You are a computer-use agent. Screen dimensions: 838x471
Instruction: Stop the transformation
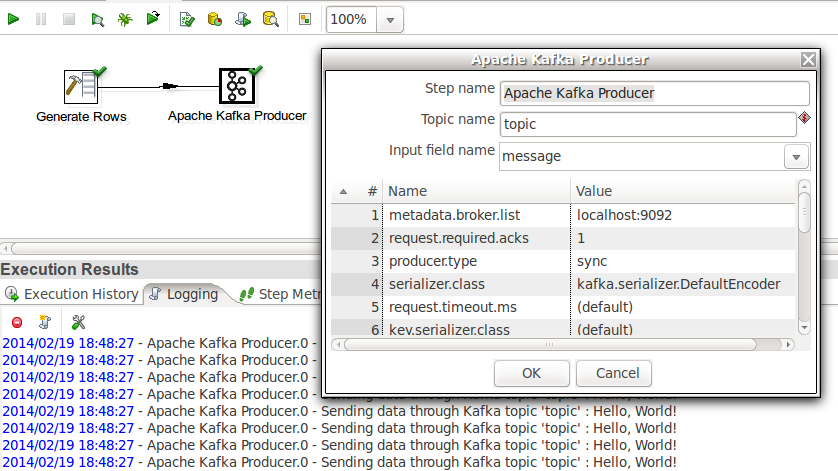[69, 20]
